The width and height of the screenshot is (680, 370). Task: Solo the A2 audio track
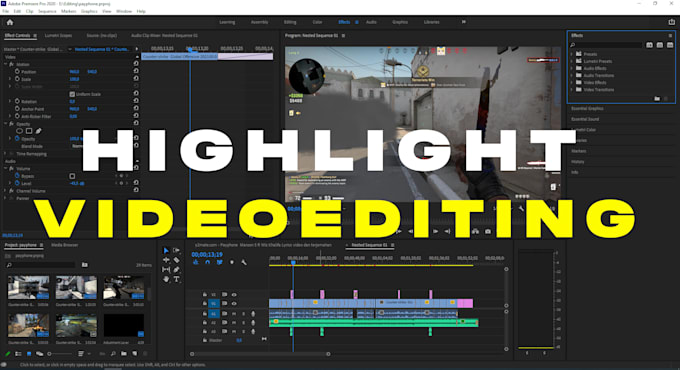click(x=244, y=323)
